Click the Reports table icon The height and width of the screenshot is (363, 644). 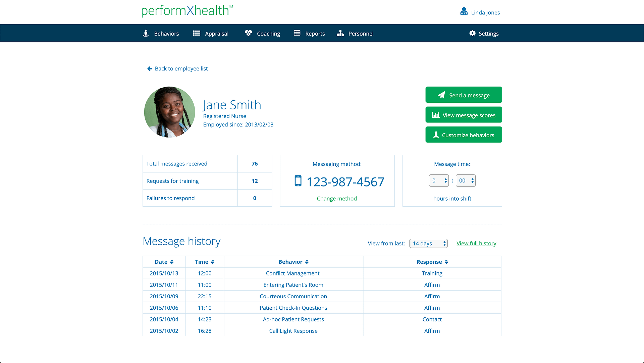tap(297, 33)
